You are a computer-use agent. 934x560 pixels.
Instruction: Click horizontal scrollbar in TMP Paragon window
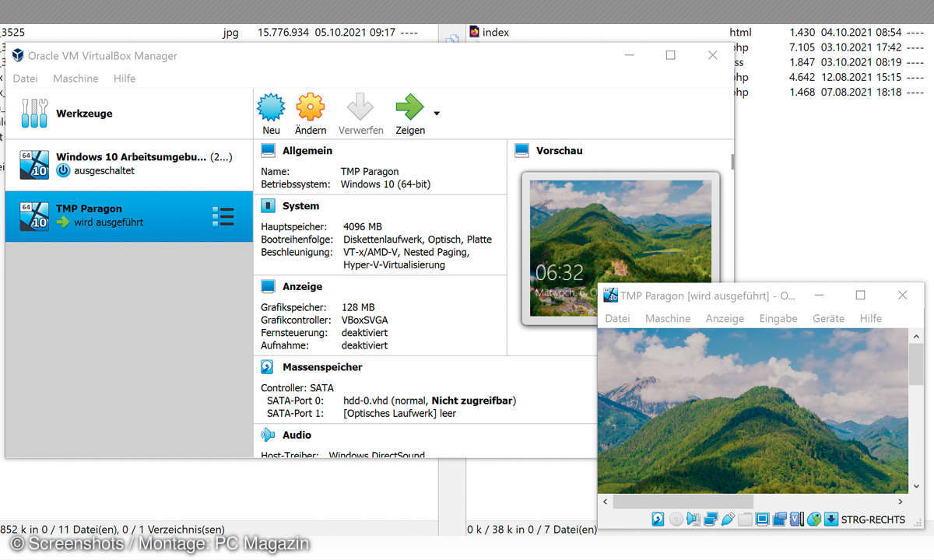coord(683,502)
